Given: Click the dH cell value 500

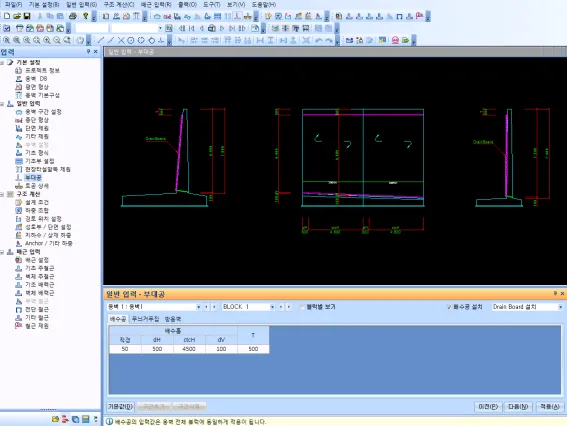Looking at the screenshot, I should point(157,349).
